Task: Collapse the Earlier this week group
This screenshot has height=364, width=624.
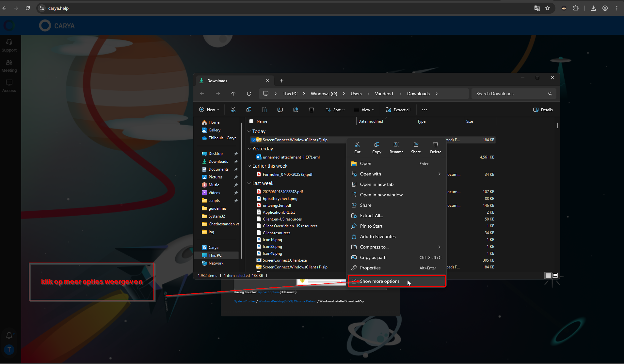Action: tap(249, 166)
